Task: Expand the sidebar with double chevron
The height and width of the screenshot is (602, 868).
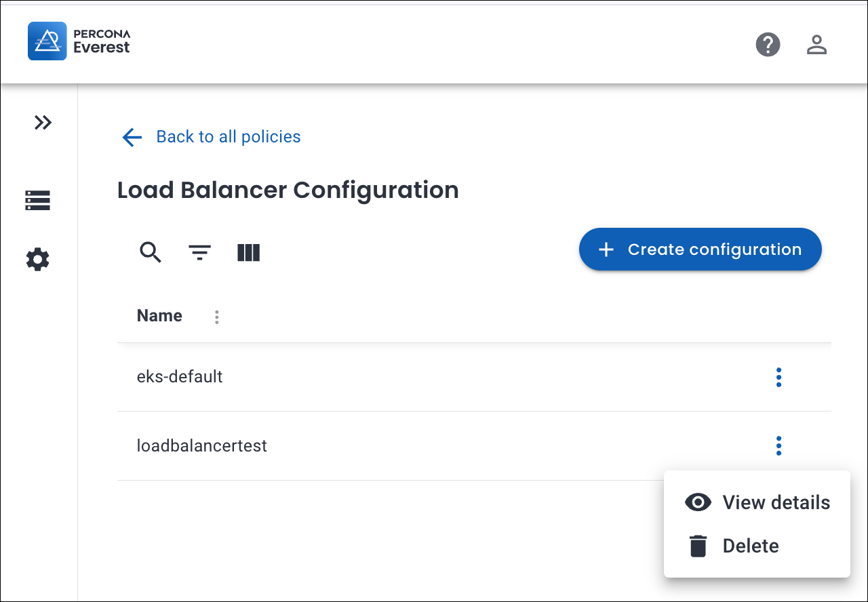Action: [43, 123]
